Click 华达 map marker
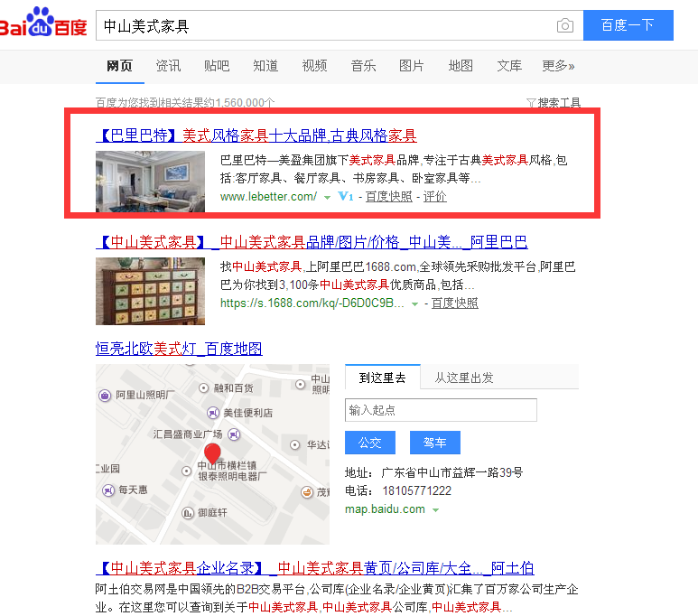The image size is (698, 616). click(x=294, y=444)
